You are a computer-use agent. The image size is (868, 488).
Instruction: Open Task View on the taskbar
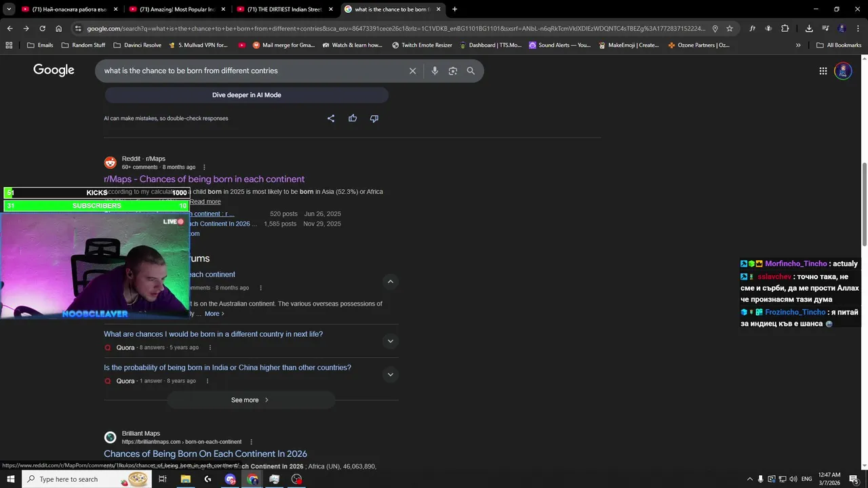point(163,479)
